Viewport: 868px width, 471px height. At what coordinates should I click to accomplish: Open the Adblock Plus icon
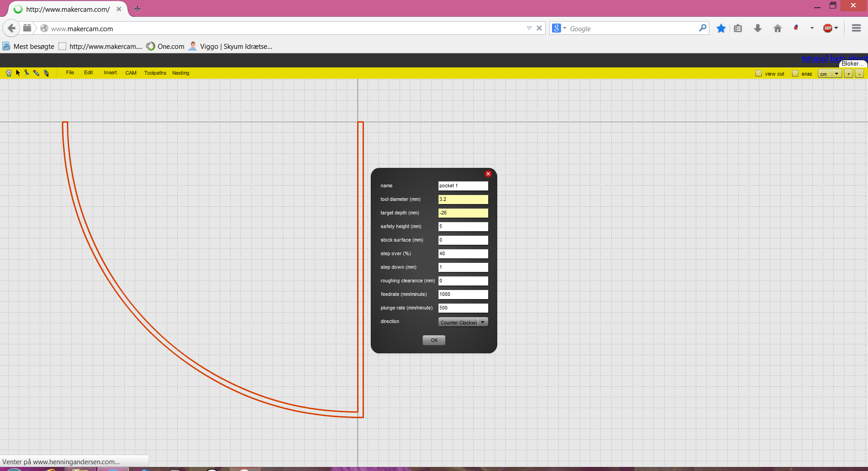[x=828, y=29]
